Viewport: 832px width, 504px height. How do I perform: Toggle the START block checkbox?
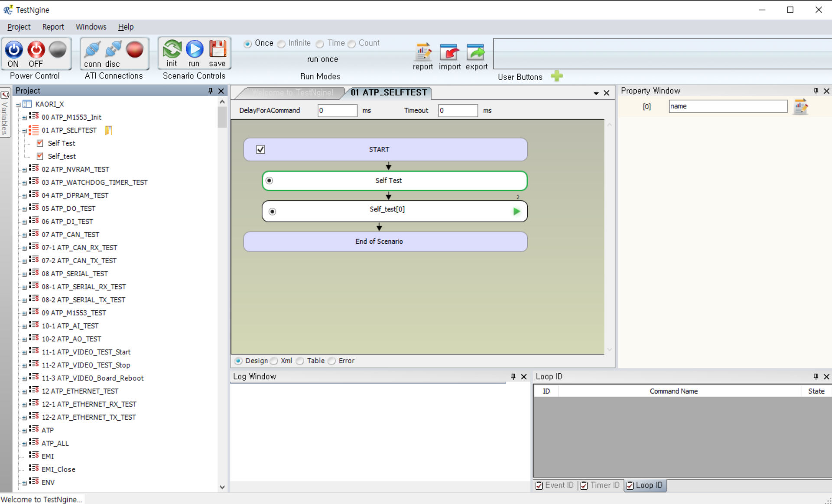click(x=260, y=149)
